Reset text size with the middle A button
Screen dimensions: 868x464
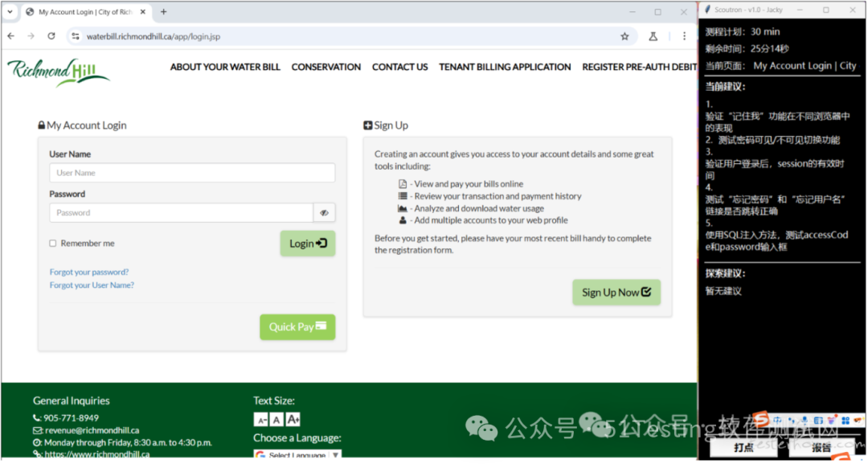tap(276, 420)
